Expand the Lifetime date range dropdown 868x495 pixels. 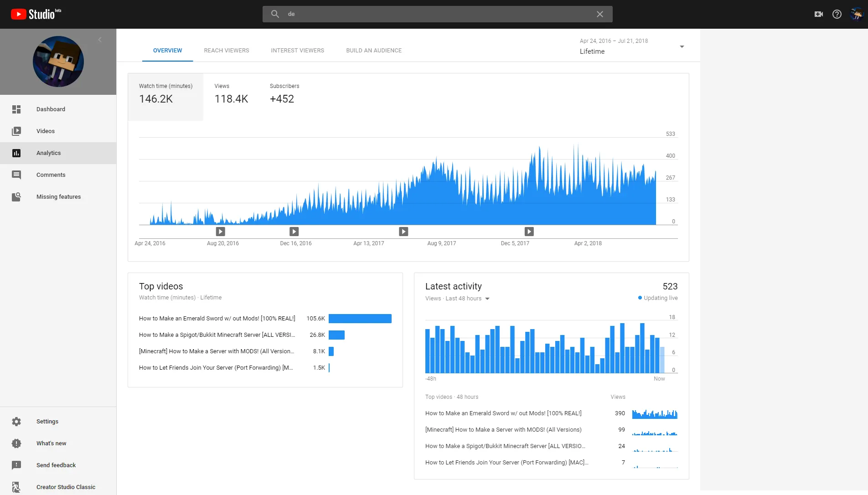point(682,46)
